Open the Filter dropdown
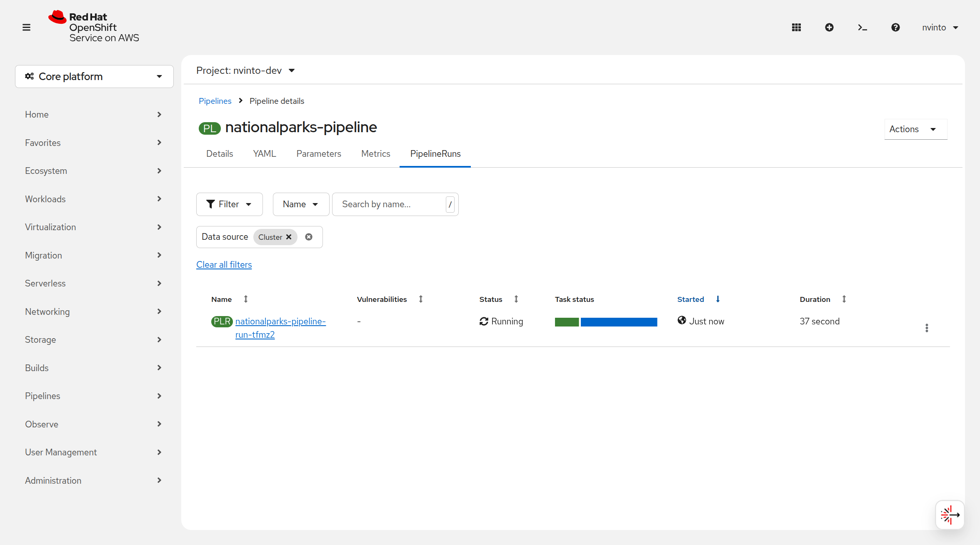 click(230, 204)
